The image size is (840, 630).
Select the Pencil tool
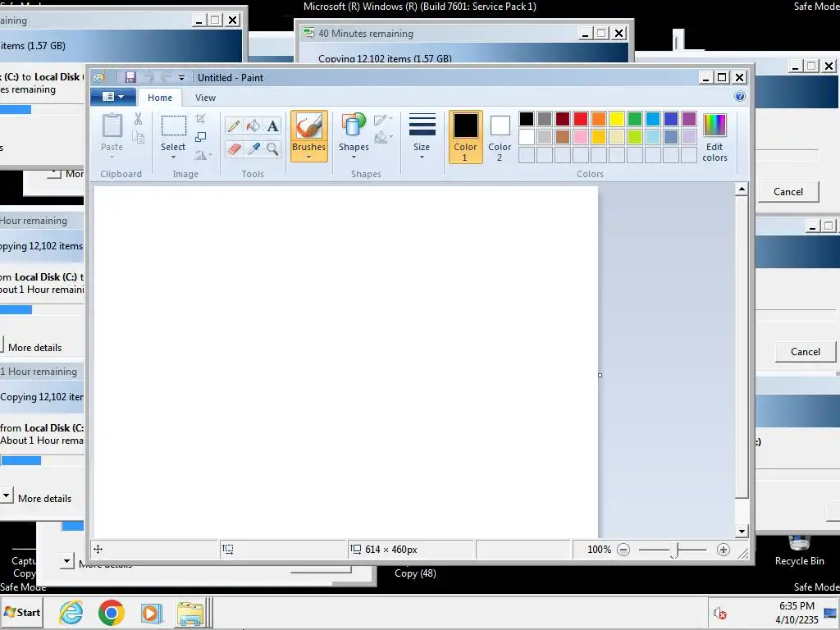234,126
